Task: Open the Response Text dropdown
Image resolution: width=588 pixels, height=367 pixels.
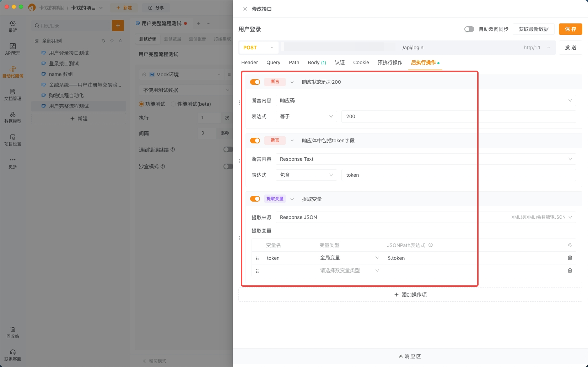Action: point(426,159)
